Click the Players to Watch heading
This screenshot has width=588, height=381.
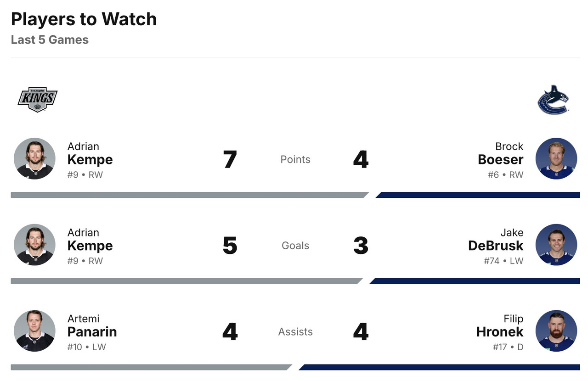pyautogui.click(x=84, y=19)
